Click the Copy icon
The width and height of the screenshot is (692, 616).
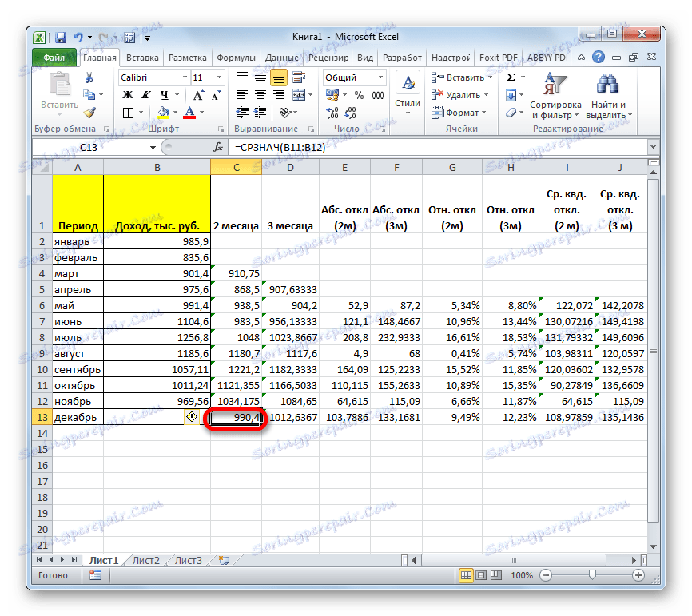[89, 94]
